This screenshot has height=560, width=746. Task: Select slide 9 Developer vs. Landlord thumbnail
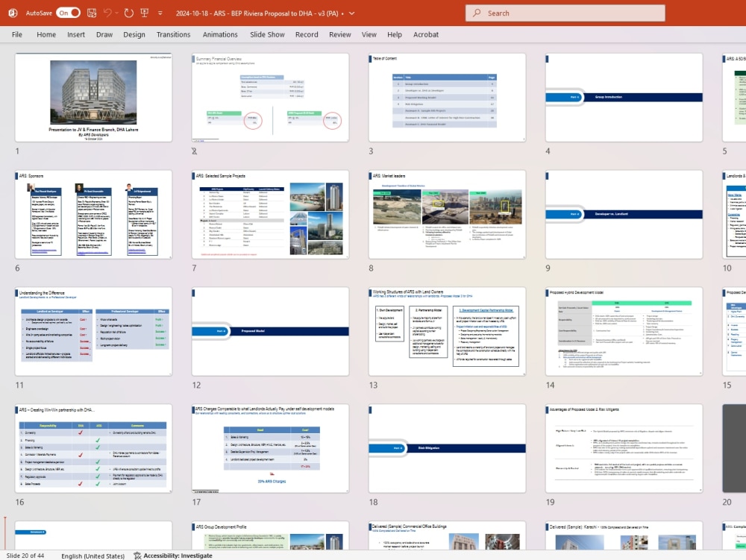pos(624,215)
